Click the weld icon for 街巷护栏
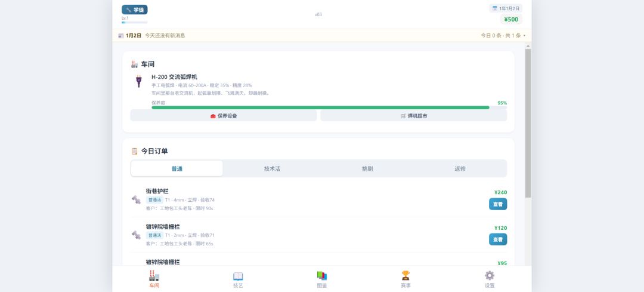Screen dimensions: 644x292 pyautogui.click(x=136, y=199)
